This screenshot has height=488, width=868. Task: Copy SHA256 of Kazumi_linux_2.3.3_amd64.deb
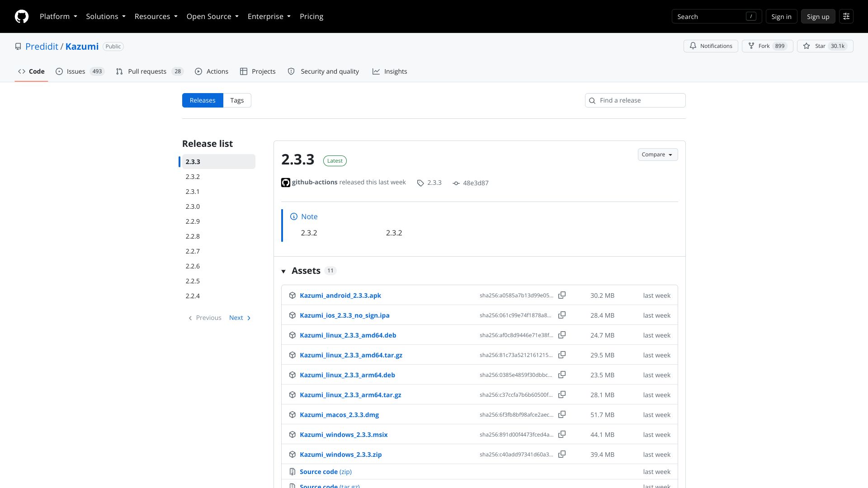[562, 335]
